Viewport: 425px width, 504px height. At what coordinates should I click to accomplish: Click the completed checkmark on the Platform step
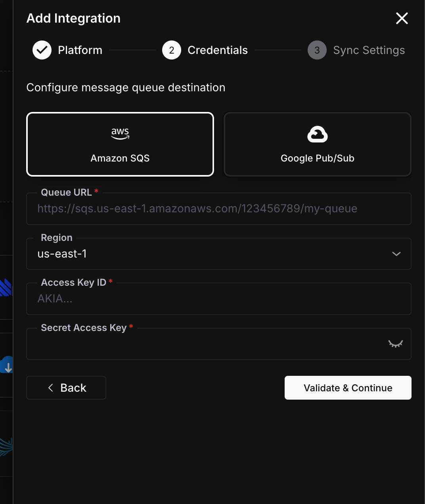pyautogui.click(x=42, y=50)
